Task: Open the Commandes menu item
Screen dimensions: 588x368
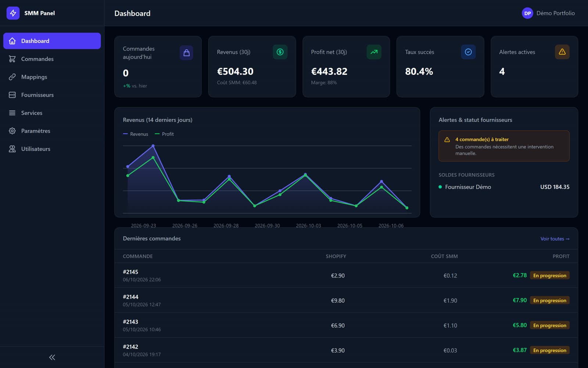Action: 52,59
